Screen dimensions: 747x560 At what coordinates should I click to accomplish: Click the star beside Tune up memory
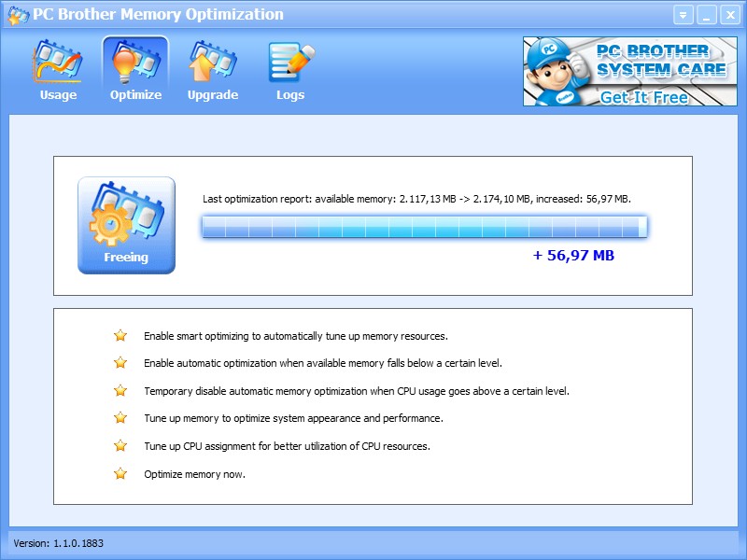[x=120, y=418]
